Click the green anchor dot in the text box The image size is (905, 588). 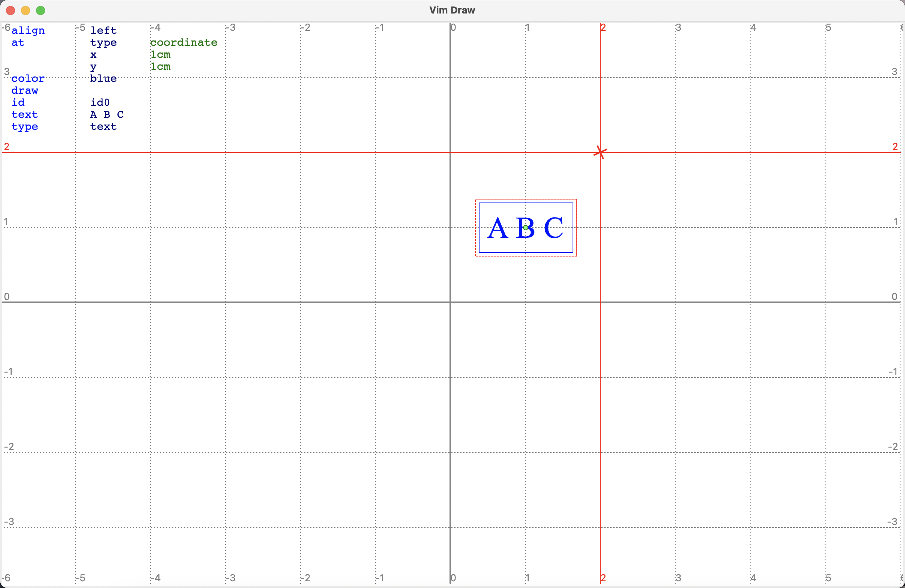pyautogui.click(x=526, y=228)
